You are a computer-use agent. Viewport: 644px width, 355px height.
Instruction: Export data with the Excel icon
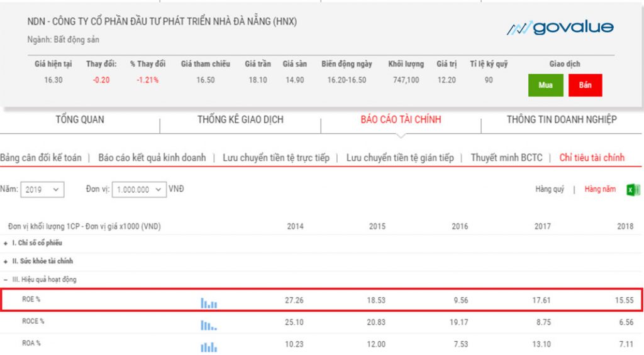click(x=633, y=190)
